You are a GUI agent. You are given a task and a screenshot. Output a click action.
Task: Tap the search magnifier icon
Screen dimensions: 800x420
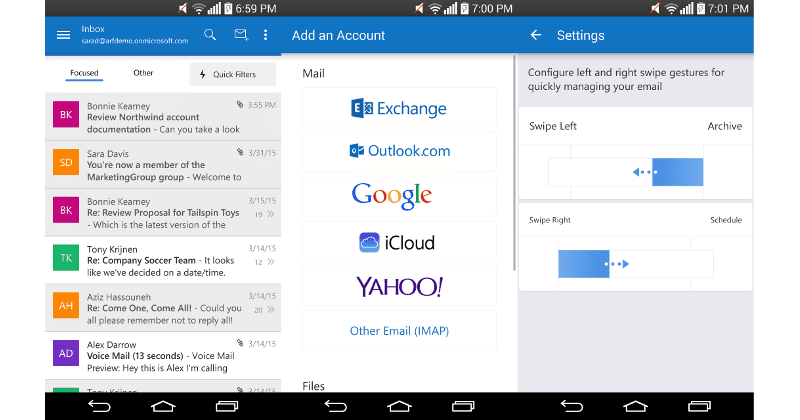click(x=210, y=35)
